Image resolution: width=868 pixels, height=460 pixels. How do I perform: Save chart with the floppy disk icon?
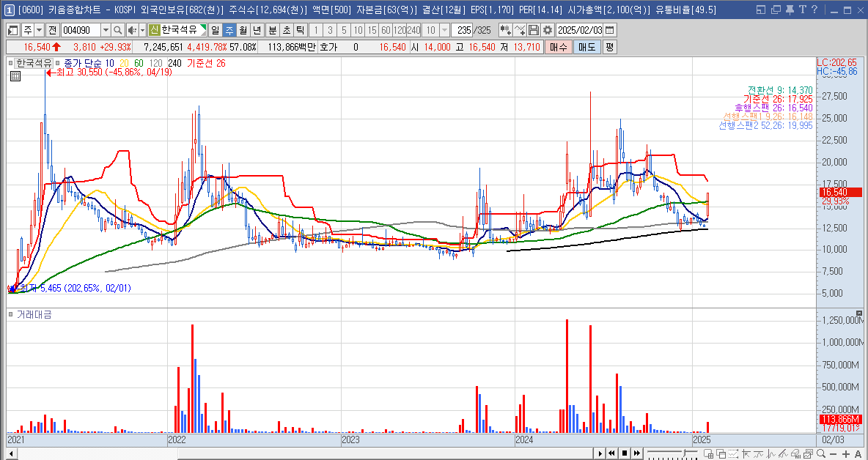tap(534, 30)
